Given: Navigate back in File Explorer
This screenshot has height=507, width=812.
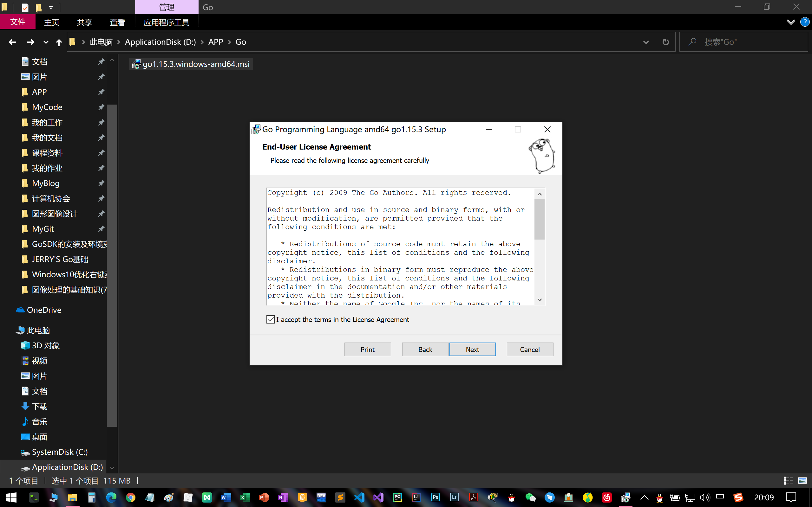Looking at the screenshot, I should [x=12, y=42].
